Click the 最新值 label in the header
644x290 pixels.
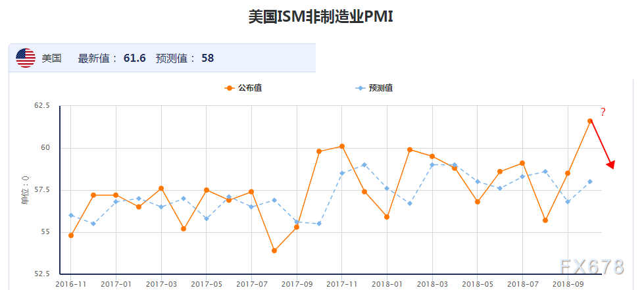(98, 59)
